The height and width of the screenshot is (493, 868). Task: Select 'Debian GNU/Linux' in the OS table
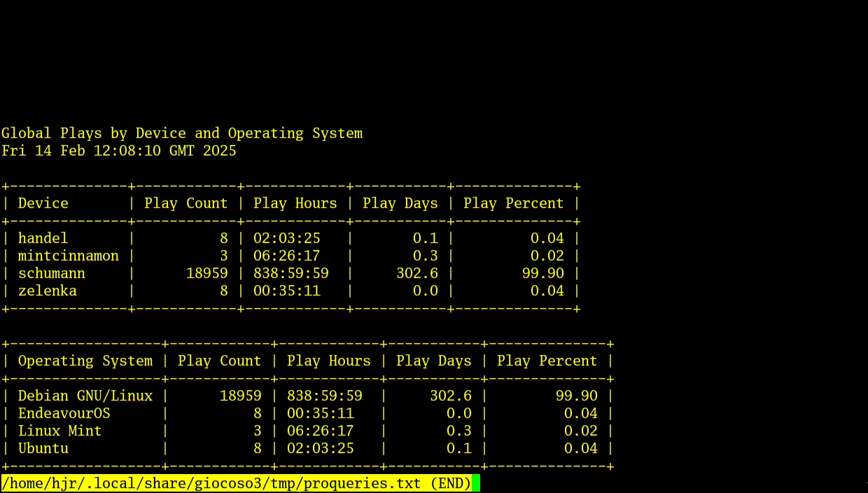tap(84, 396)
